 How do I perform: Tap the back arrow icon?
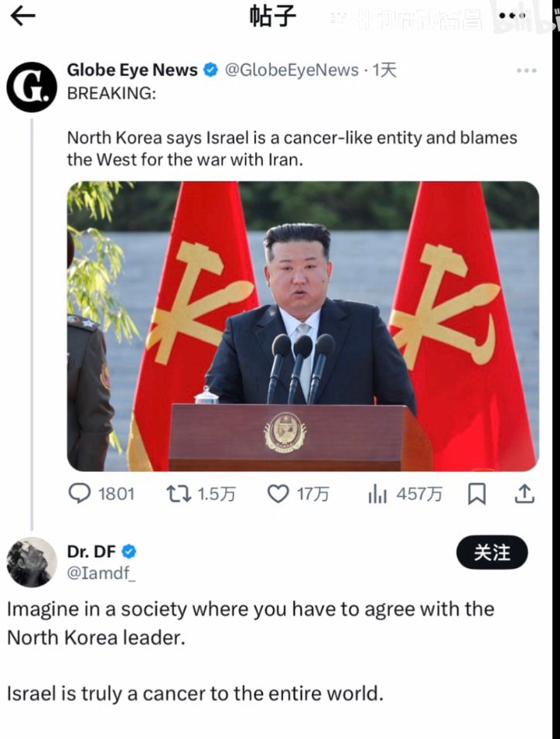click(22, 16)
